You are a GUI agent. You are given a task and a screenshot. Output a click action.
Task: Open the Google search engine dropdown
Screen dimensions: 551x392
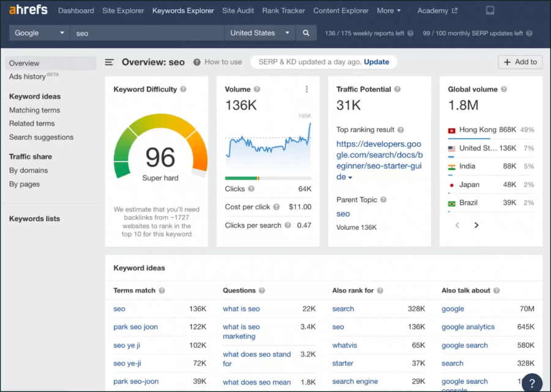[x=39, y=33]
